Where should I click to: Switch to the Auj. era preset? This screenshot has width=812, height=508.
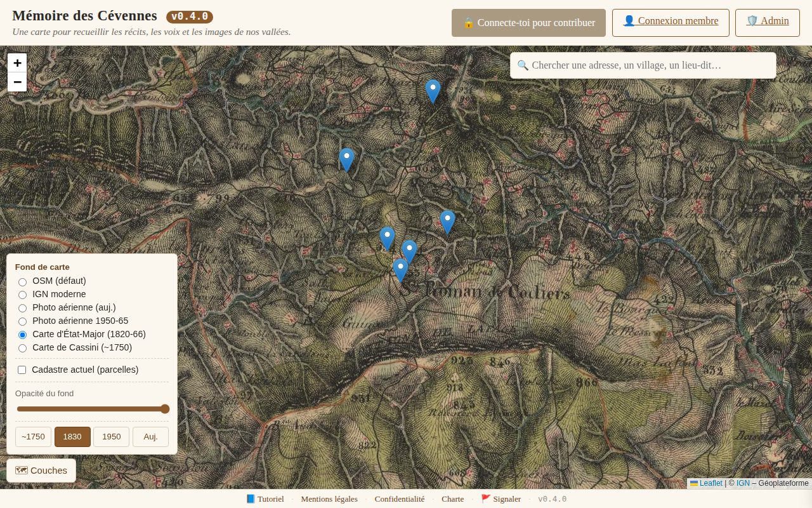pyautogui.click(x=150, y=437)
